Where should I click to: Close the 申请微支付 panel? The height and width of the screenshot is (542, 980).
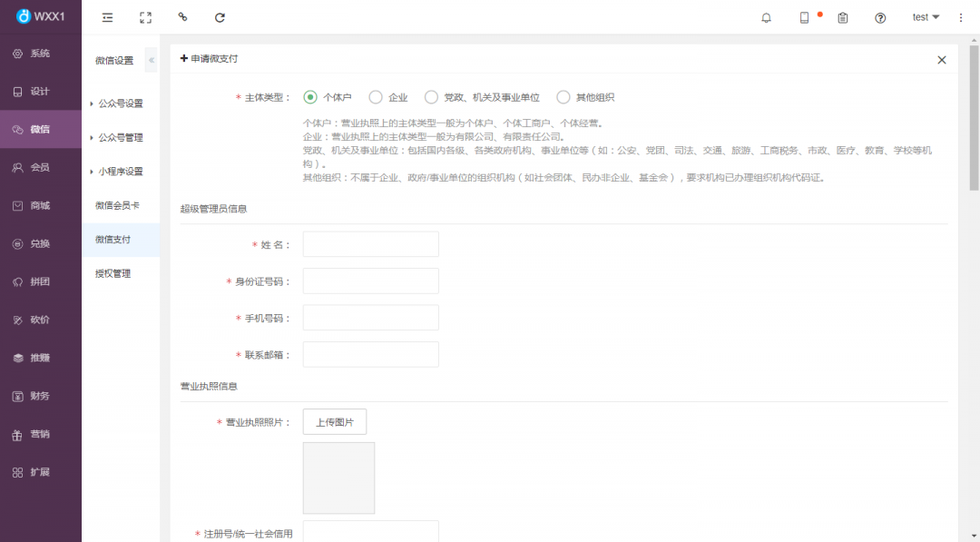coord(942,60)
